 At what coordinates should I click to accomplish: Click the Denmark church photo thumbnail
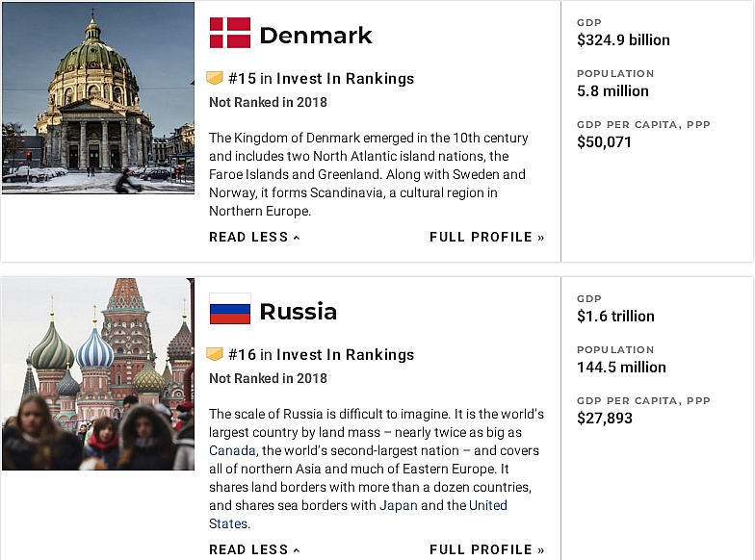(97, 97)
